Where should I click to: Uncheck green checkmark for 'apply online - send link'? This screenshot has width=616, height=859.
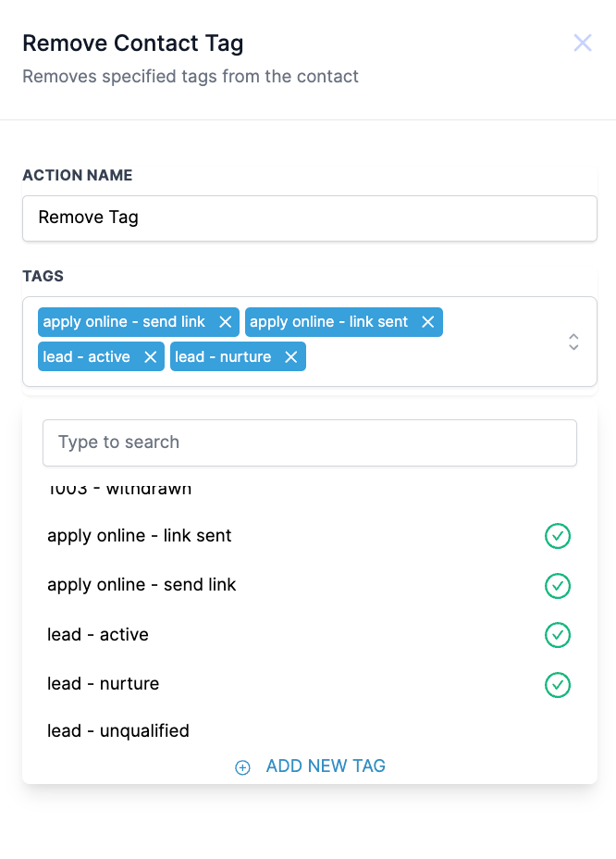[557, 586]
